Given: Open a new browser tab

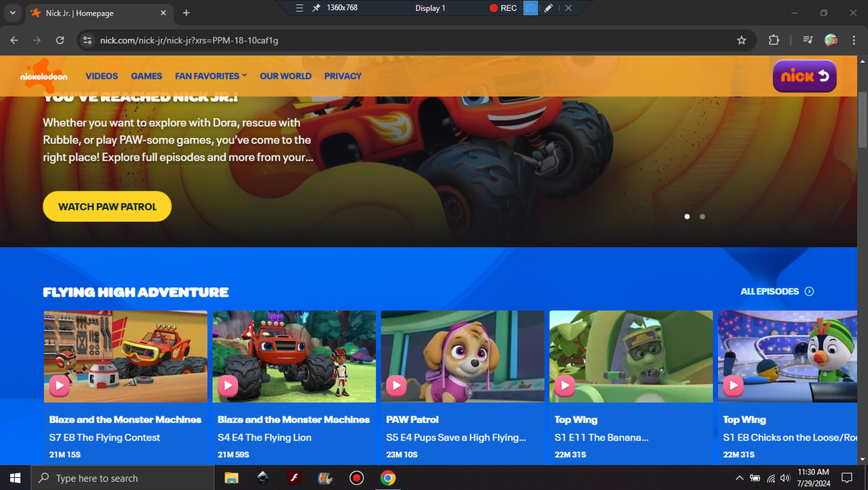Looking at the screenshot, I should click(186, 13).
